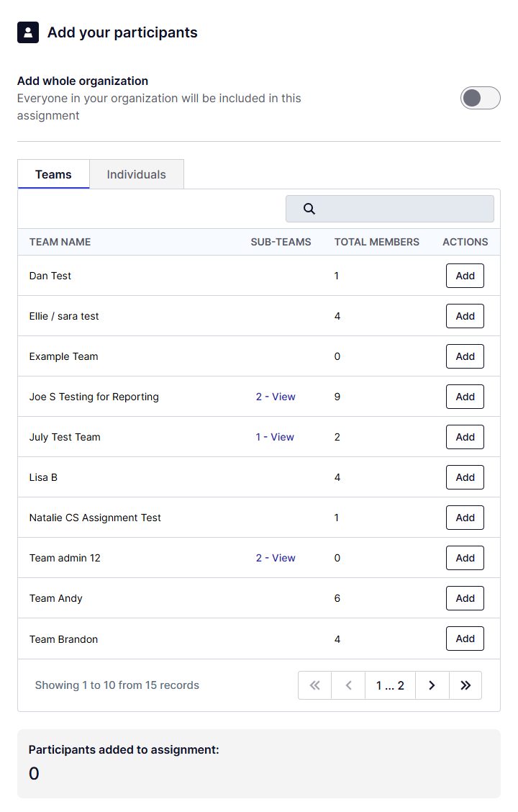Enable the Add whole organization toggle

tap(480, 98)
